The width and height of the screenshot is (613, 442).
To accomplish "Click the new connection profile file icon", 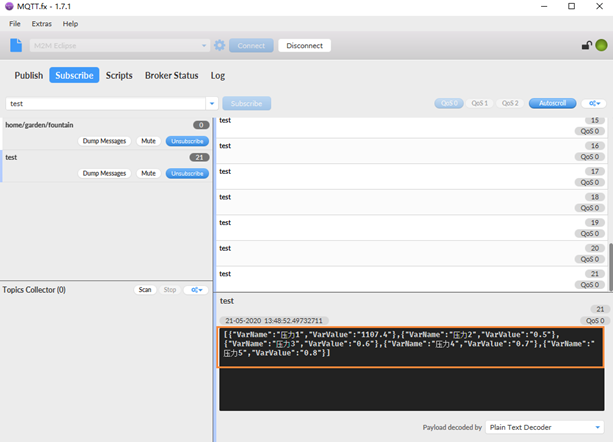I will (x=16, y=45).
